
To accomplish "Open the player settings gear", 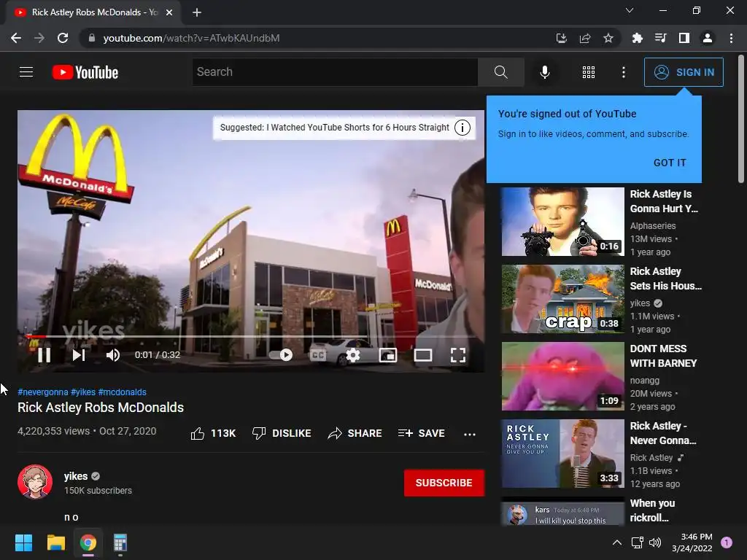I will [353, 355].
